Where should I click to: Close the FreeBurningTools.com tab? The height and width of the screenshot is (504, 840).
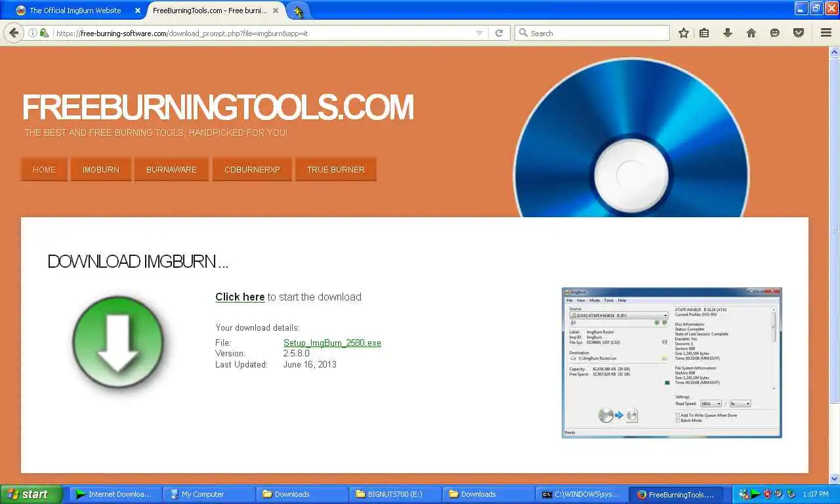pyautogui.click(x=276, y=10)
